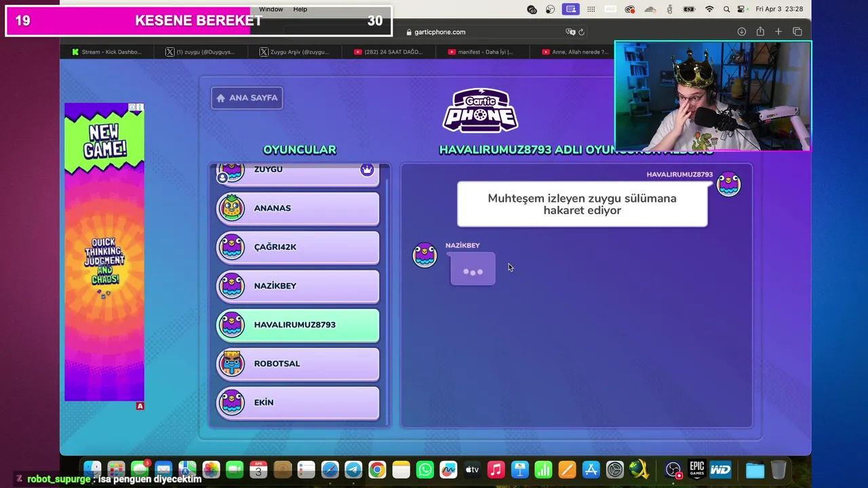The height and width of the screenshot is (488, 868).
Task: Click the NEW GAME advertisement banner
Action: 104,252
